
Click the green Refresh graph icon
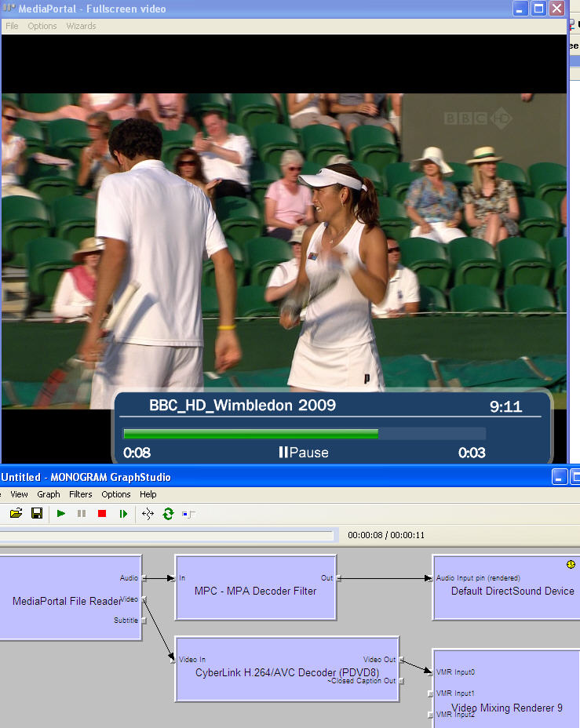point(168,514)
